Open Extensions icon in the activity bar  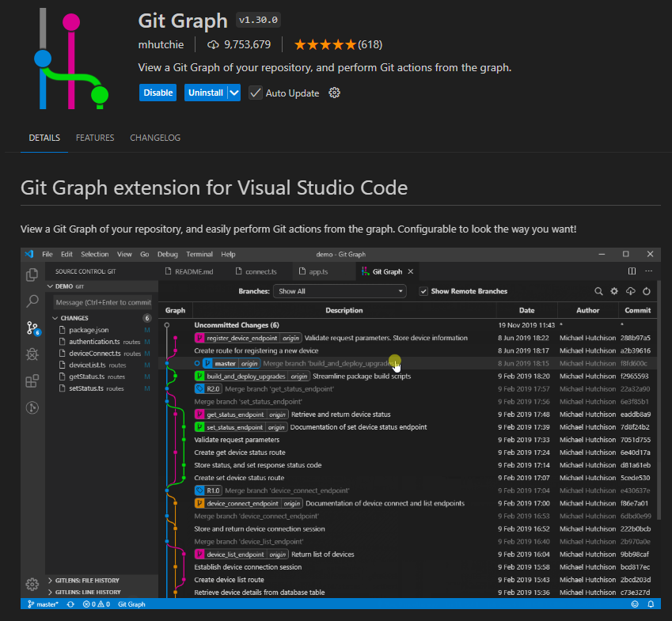[32, 381]
